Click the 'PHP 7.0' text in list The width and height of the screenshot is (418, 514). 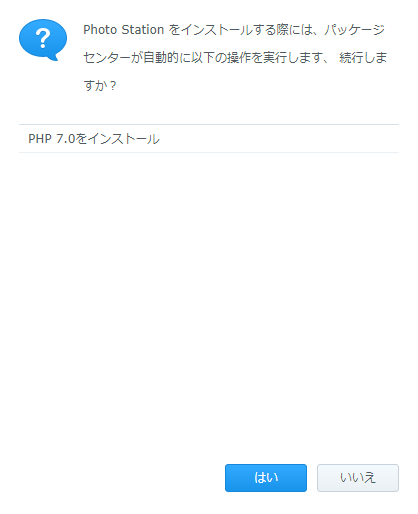(51, 139)
